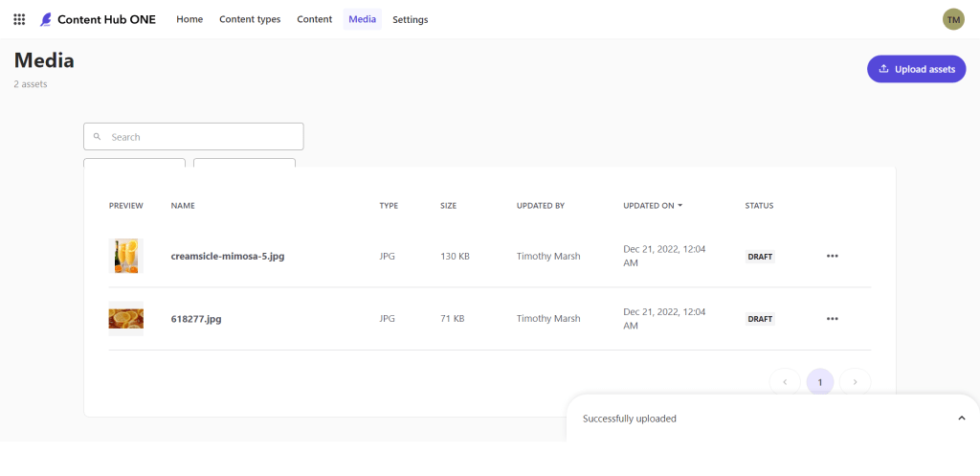Screen dimensions: 980x476
Task: Open the Settings tab
Action: [411, 19]
